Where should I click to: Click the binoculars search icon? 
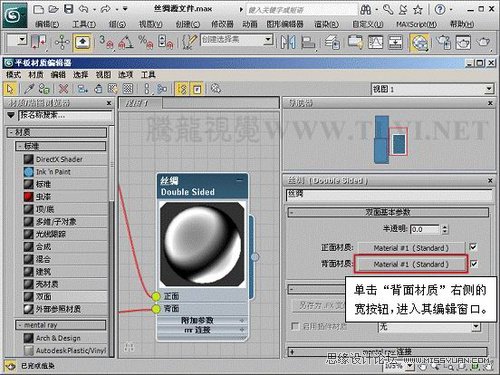click(366, 10)
